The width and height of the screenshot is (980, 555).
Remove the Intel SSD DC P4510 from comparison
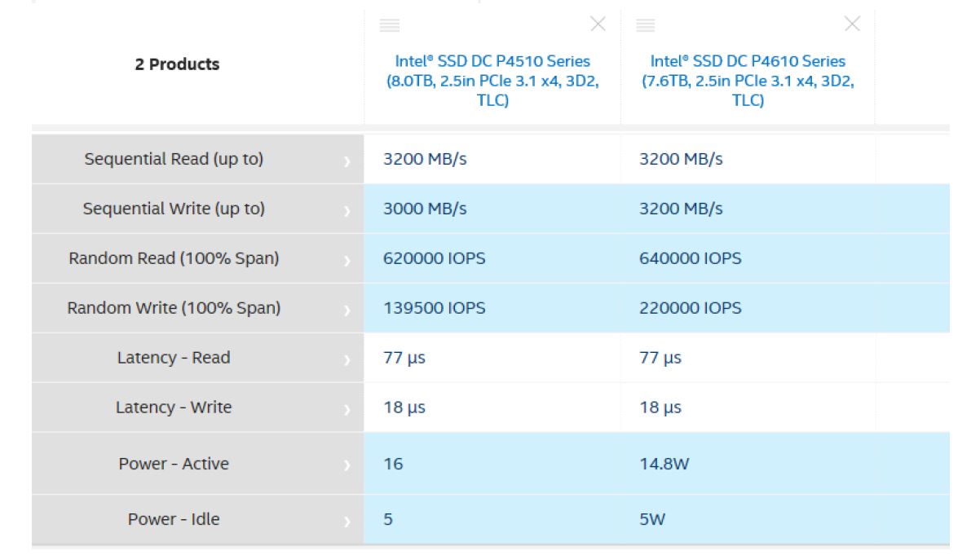pyautogui.click(x=598, y=24)
